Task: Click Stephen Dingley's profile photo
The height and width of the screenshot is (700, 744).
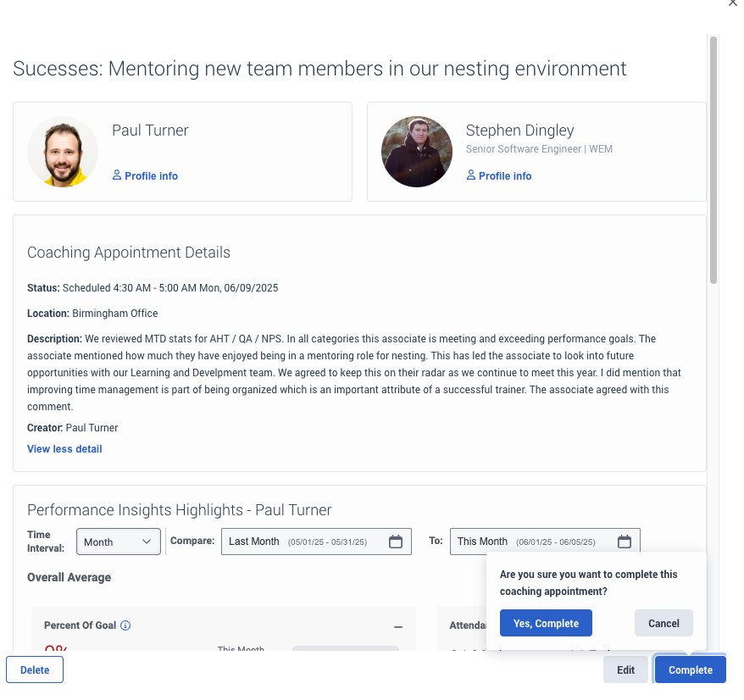Action: [x=417, y=152]
